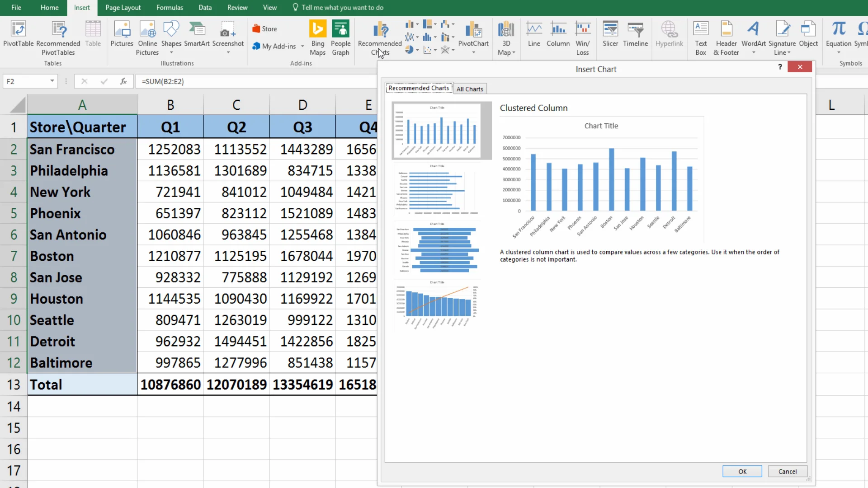Expand the My Add-ins dropdown arrow
This screenshot has width=868, height=488.
click(x=302, y=46)
